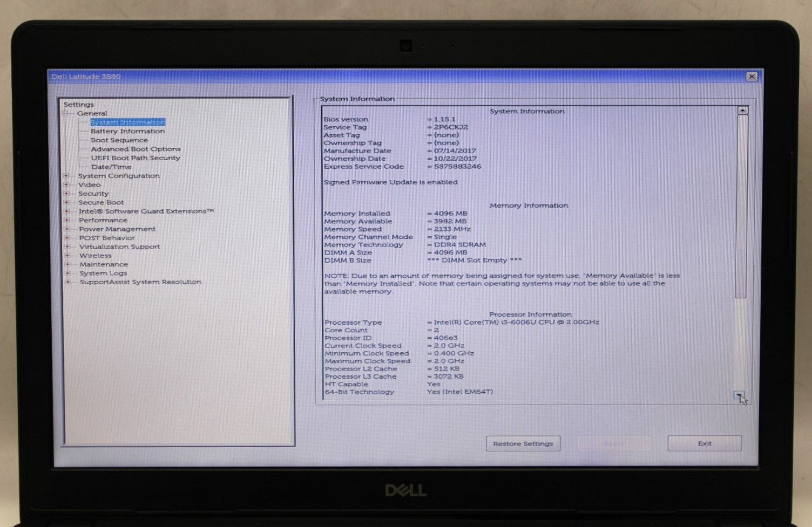Click the System Information scrollbar thumb
Image resolution: width=812 pixels, height=527 pixels.
click(x=741, y=206)
